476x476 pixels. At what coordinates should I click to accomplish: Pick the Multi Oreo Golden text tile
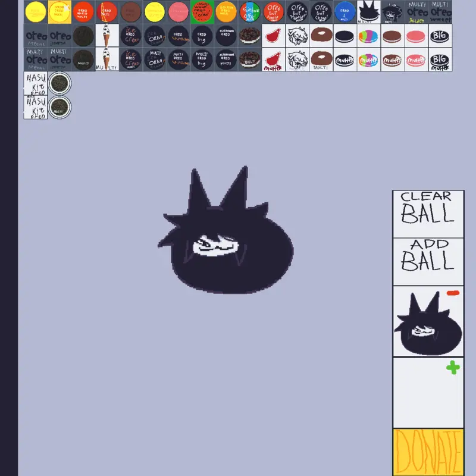tap(416, 12)
